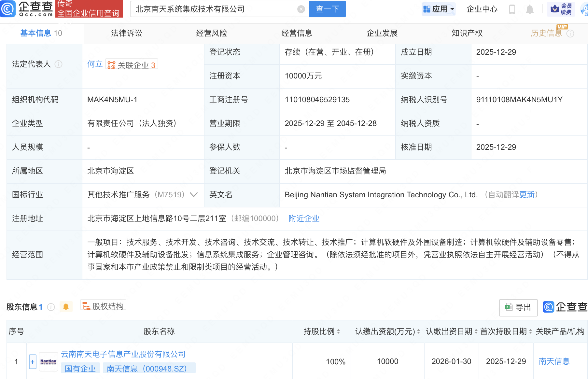Open the 附近企业 nearby companies link
The image size is (588, 379).
point(303,218)
